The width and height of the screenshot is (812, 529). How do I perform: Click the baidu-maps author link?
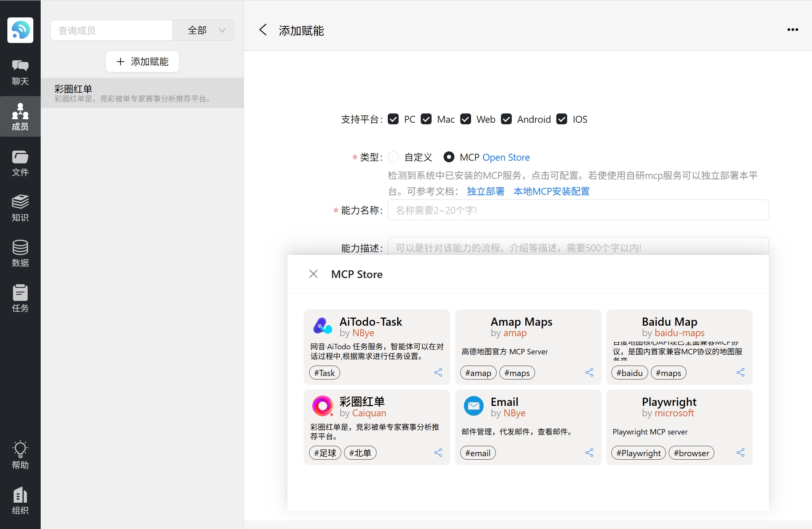coord(680,333)
